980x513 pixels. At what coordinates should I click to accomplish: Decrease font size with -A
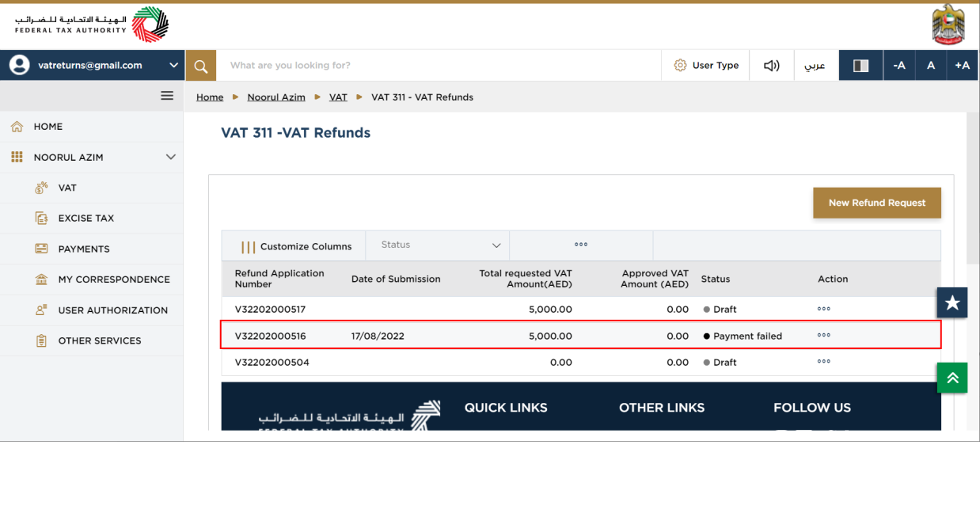click(x=899, y=66)
